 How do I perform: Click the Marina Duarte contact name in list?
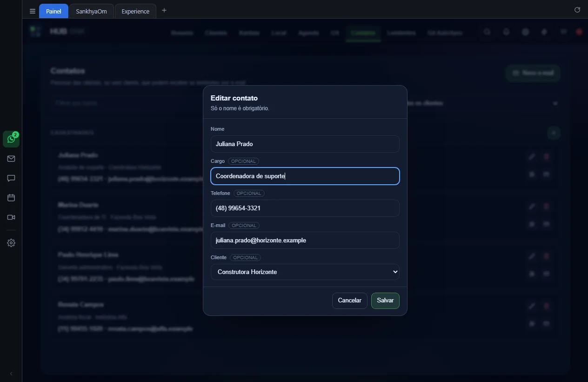(x=78, y=205)
